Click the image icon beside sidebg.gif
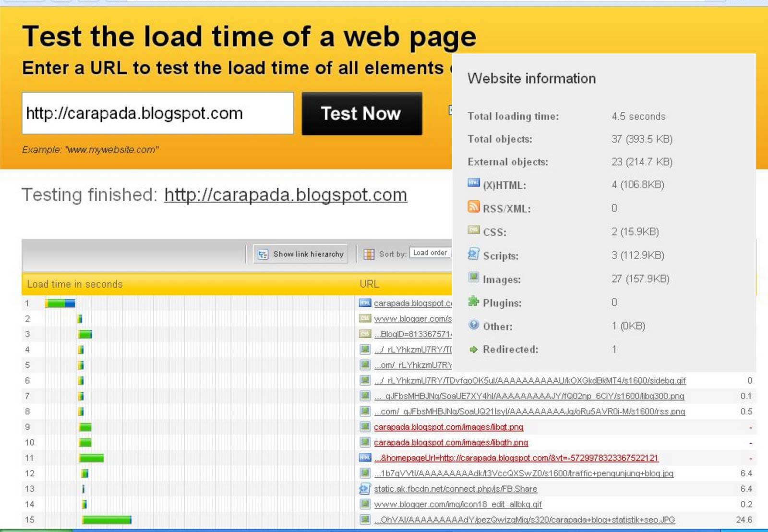Image resolution: width=768 pixels, height=532 pixels. [x=365, y=380]
